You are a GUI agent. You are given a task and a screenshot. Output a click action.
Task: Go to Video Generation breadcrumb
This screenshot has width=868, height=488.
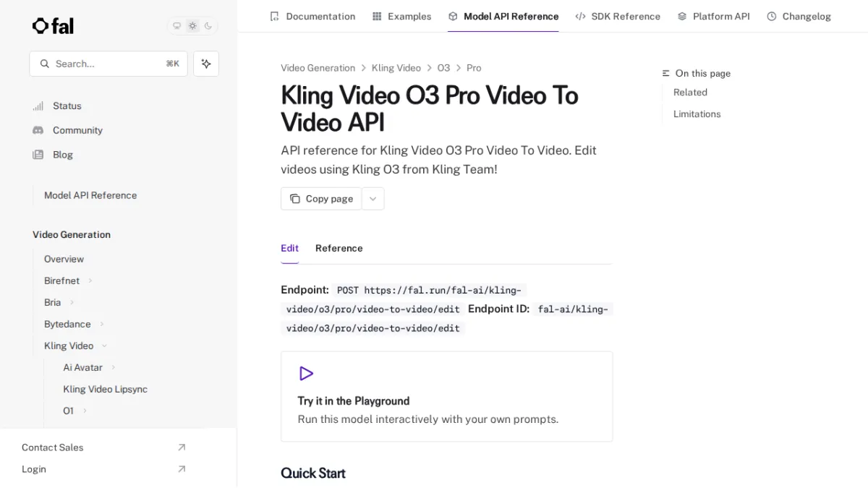[318, 68]
